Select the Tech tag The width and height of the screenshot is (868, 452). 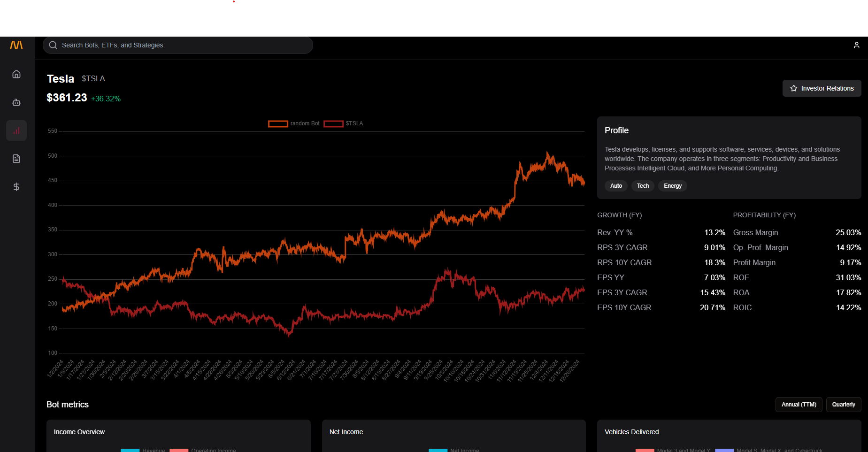coord(643,186)
